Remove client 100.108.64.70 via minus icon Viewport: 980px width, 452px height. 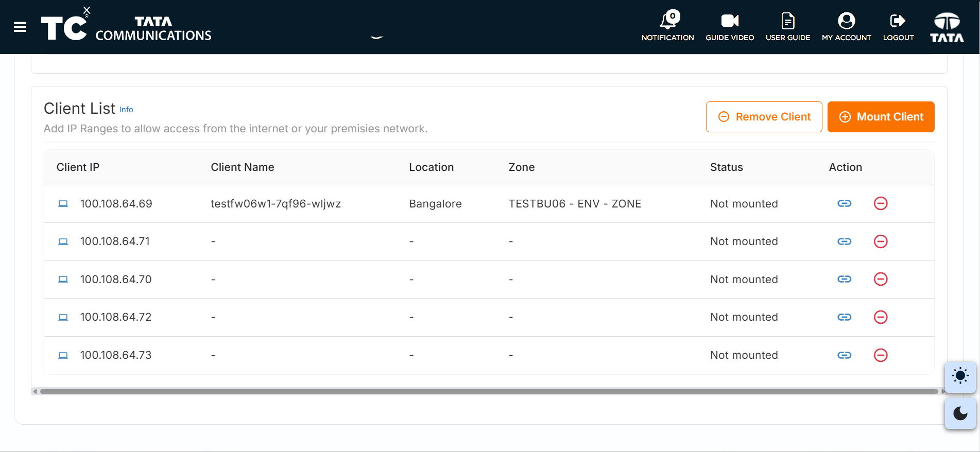click(x=881, y=279)
